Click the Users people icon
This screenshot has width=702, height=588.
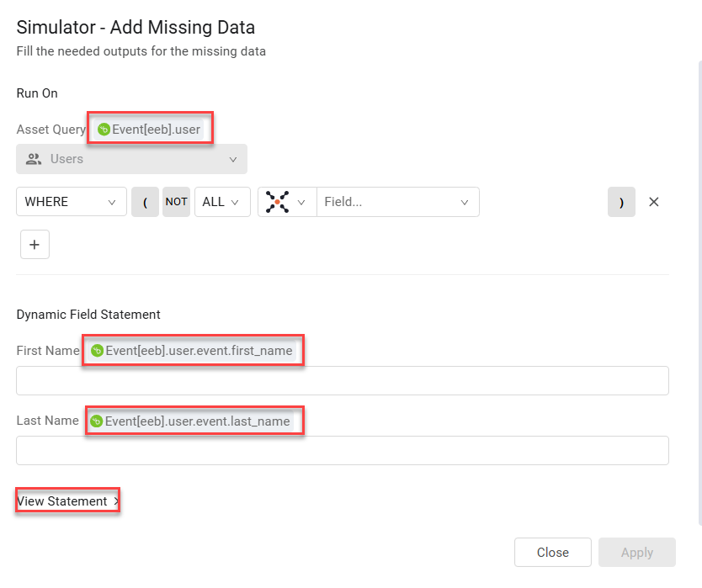34,159
